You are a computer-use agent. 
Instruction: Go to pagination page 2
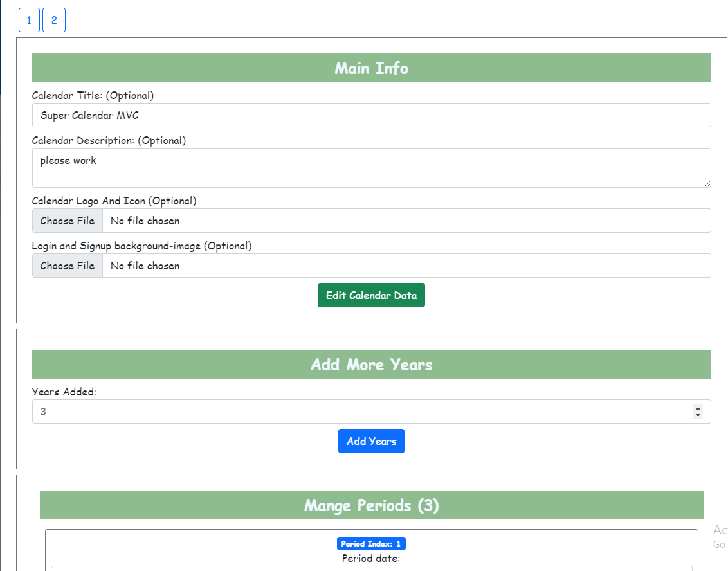coord(54,20)
